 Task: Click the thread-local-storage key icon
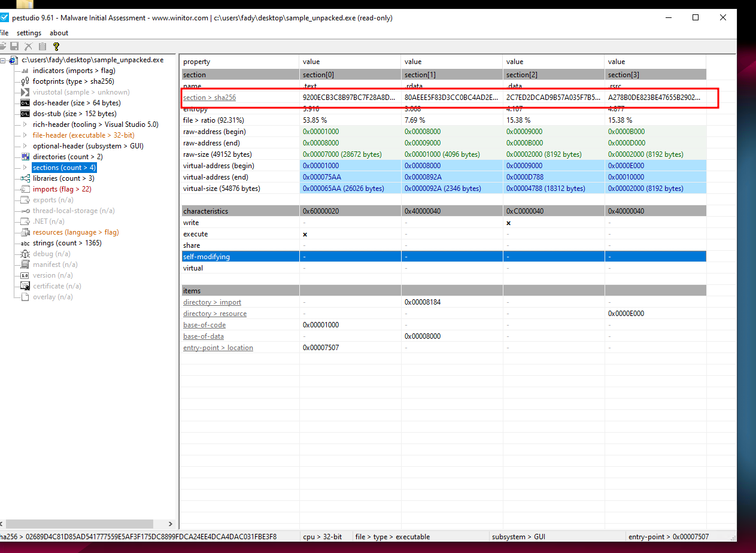pyautogui.click(x=25, y=211)
